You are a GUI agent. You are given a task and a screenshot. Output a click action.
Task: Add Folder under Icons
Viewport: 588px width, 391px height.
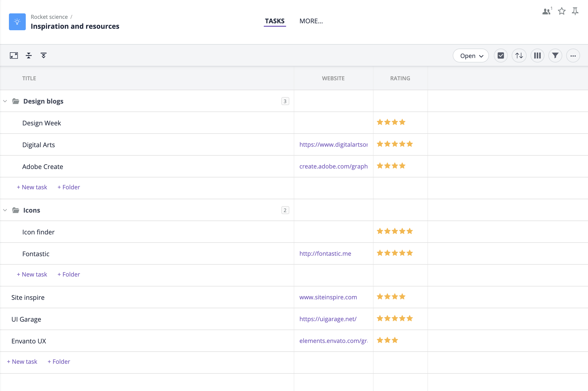tap(69, 274)
